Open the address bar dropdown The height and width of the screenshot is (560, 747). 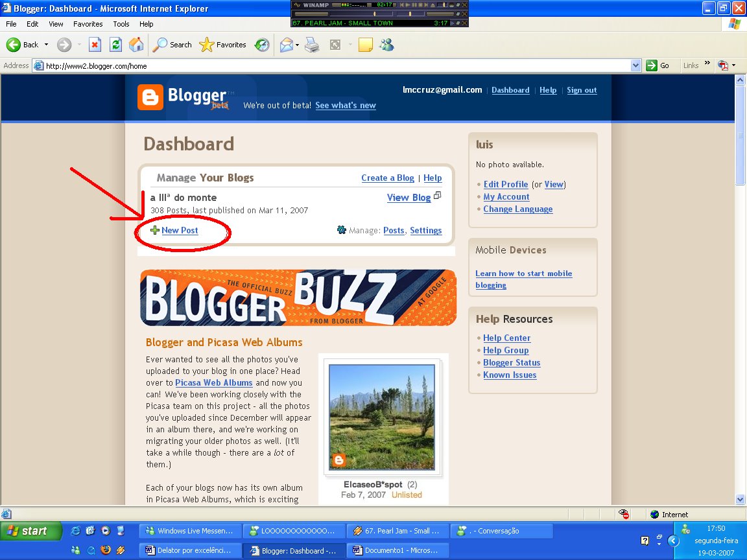tap(635, 65)
